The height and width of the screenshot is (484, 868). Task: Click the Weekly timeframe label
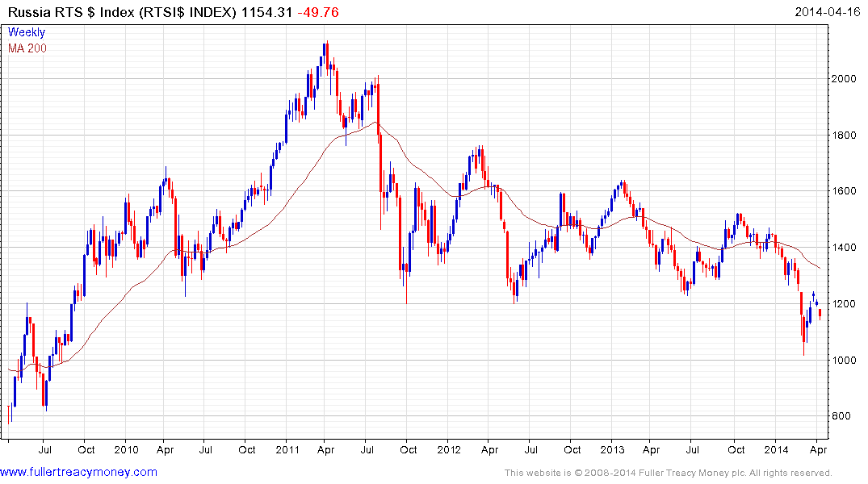click(27, 32)
